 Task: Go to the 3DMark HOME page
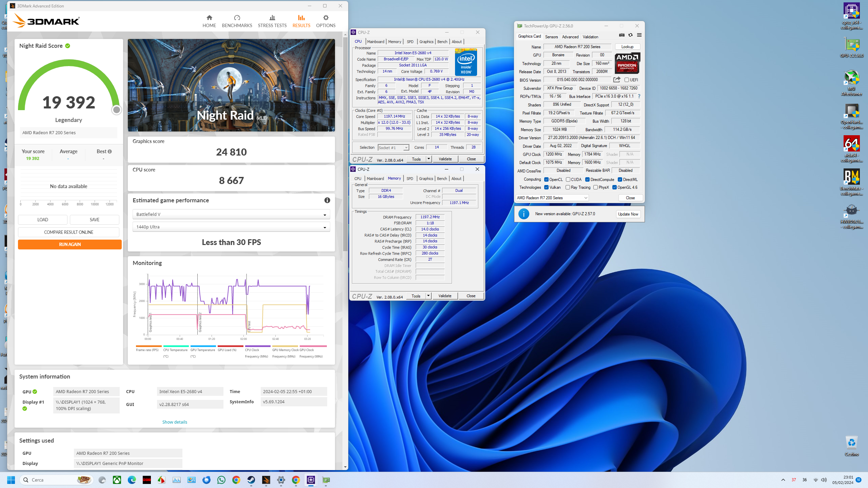tap(209, 21)
